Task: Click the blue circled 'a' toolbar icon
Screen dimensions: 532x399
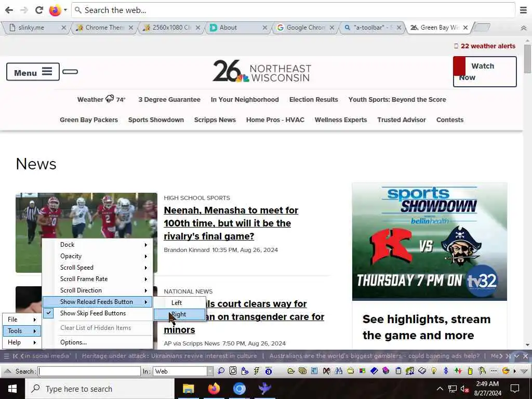Action: click(269, 371)
